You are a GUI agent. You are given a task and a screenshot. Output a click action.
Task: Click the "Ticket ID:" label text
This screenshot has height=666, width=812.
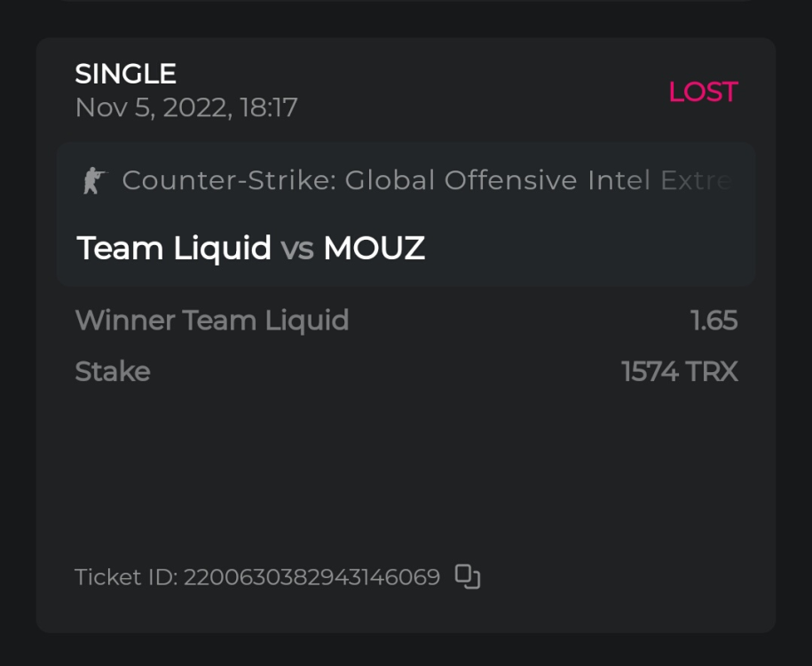click(x=127, y=577)
